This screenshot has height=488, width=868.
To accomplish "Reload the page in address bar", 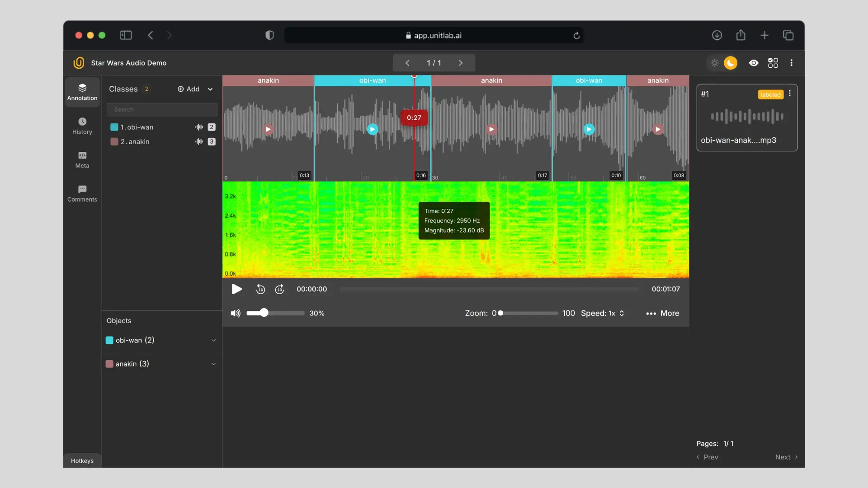I will click(576, 36).
